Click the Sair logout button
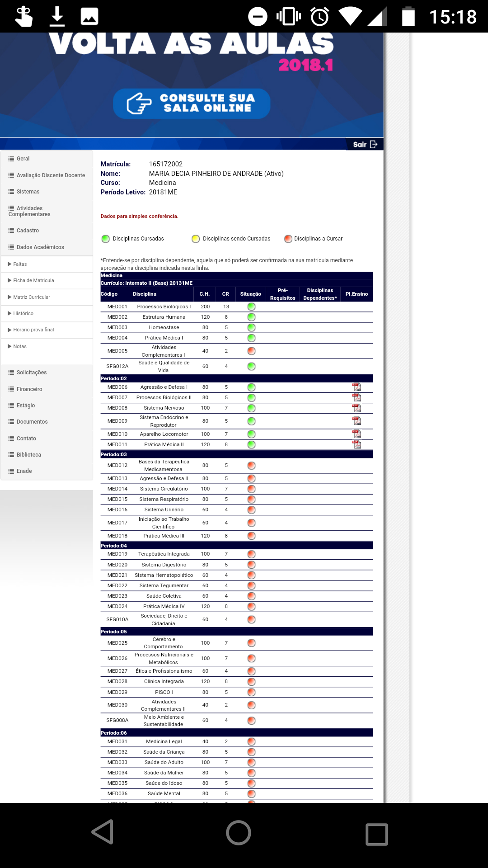The image size is (488, 868). (365, 144)
